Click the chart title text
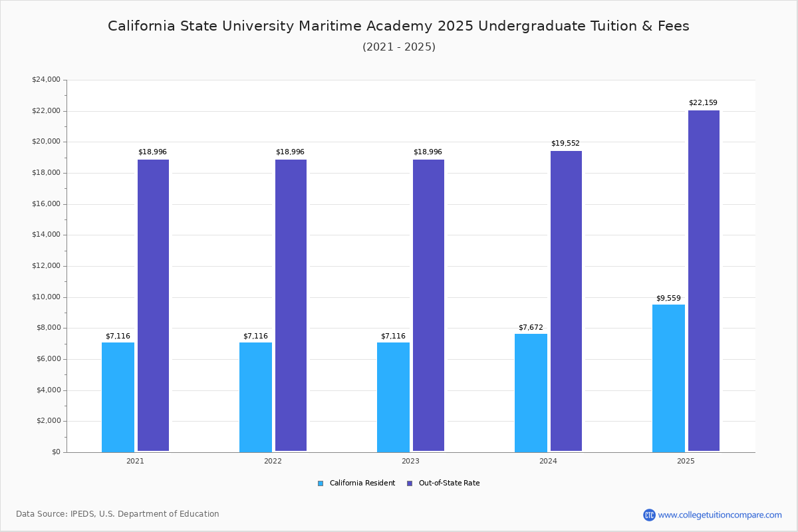 [399, 26]
